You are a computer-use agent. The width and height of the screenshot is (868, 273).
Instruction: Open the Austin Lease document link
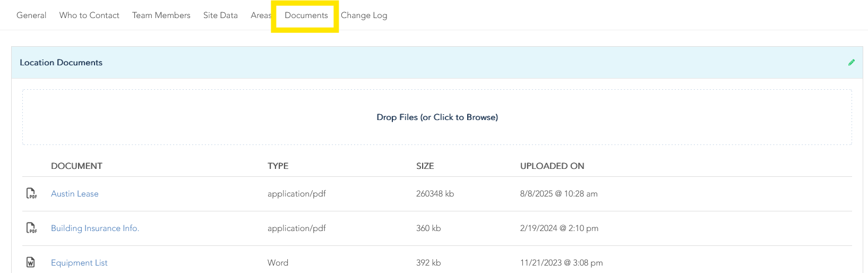[75, 194]
